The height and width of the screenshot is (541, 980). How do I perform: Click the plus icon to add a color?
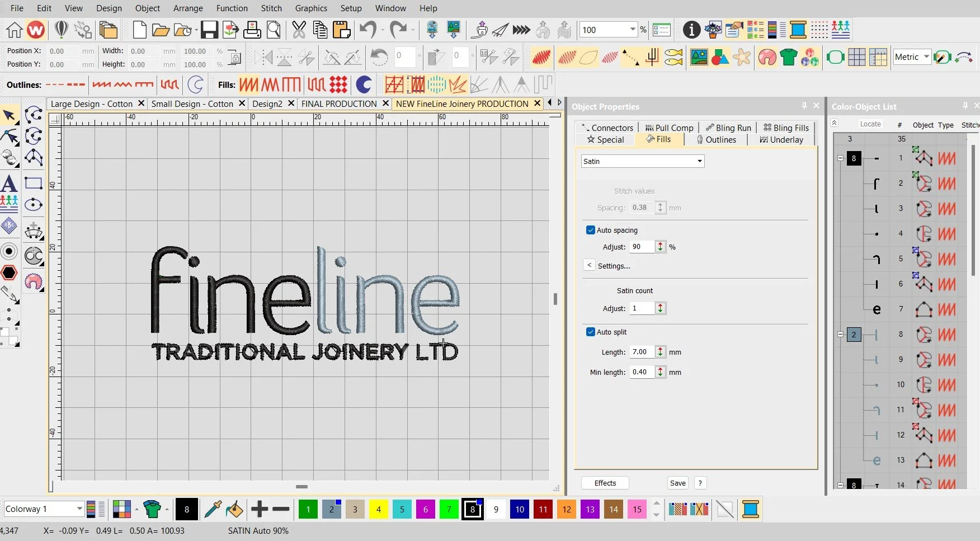pyautogui.click(x=260, y=509)
